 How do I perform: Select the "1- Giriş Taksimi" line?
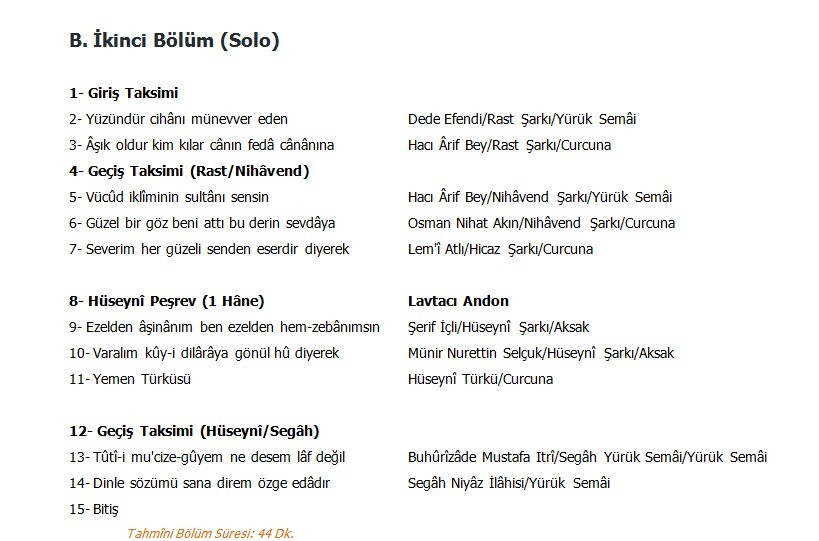[124, 93]
